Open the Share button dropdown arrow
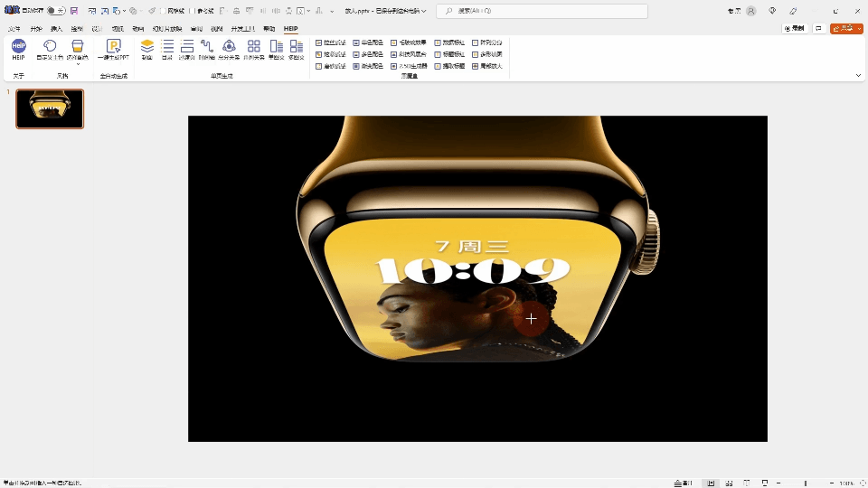Viewport: 868px width, 488px height. (x=859, y=29)
